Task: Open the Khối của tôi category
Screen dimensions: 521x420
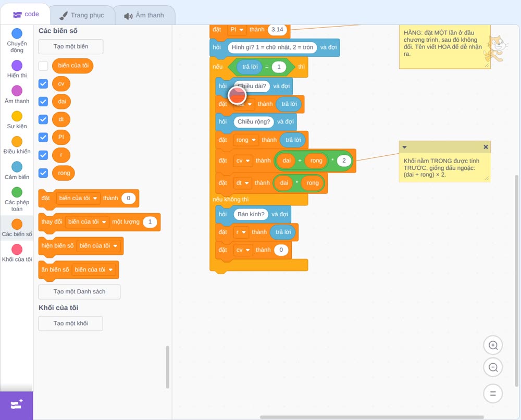Action: [17, 253]
